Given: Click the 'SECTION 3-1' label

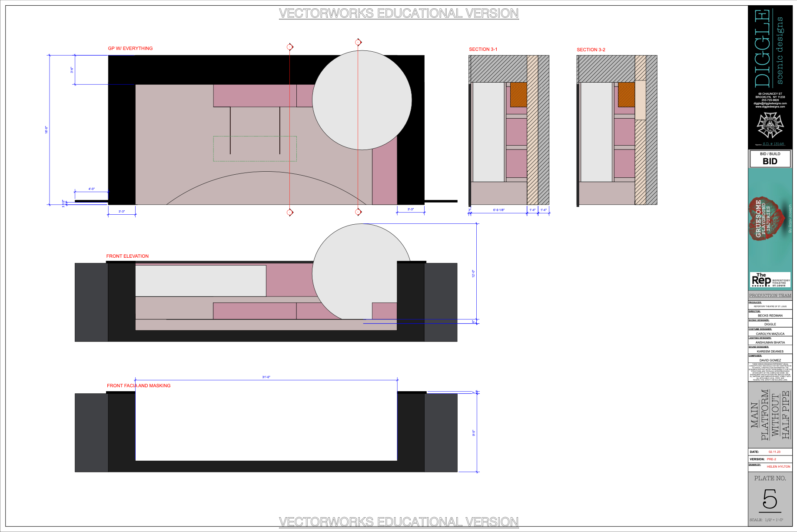Looking at the screenshot, I should click(483, 49).
